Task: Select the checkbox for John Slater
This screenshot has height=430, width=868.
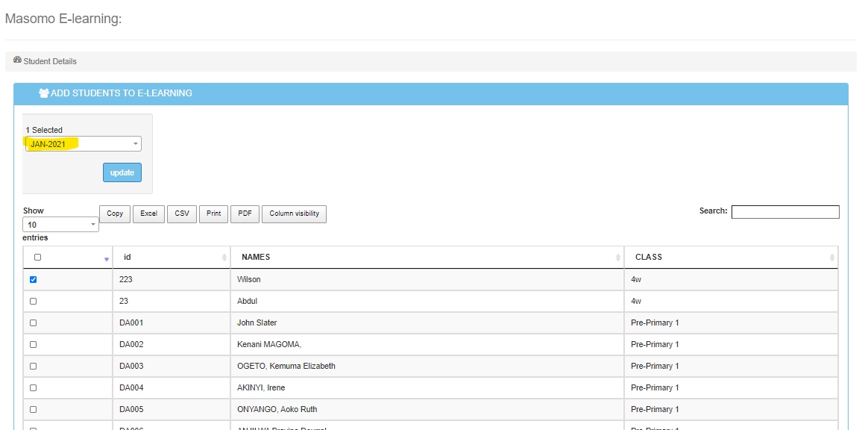Action: [33, 323]
